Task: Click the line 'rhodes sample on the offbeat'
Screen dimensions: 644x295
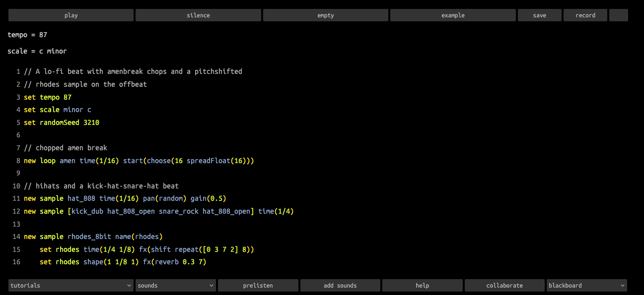Action: [85, 84]
